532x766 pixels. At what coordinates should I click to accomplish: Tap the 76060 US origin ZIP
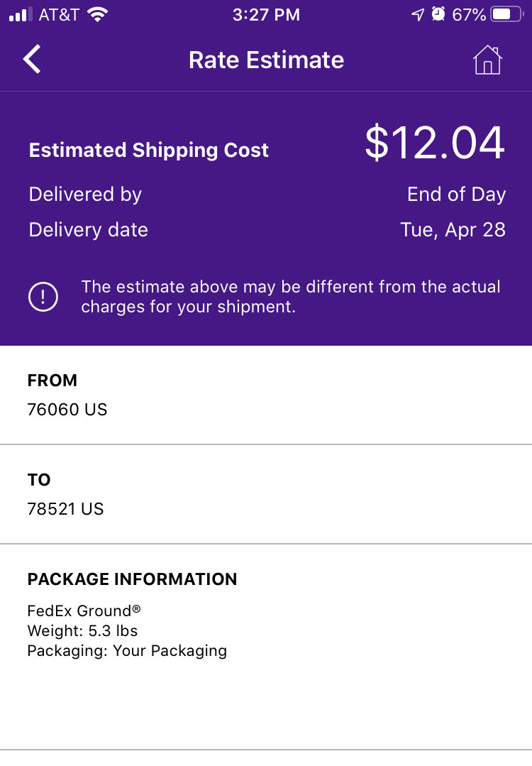(x=67, y=410)
